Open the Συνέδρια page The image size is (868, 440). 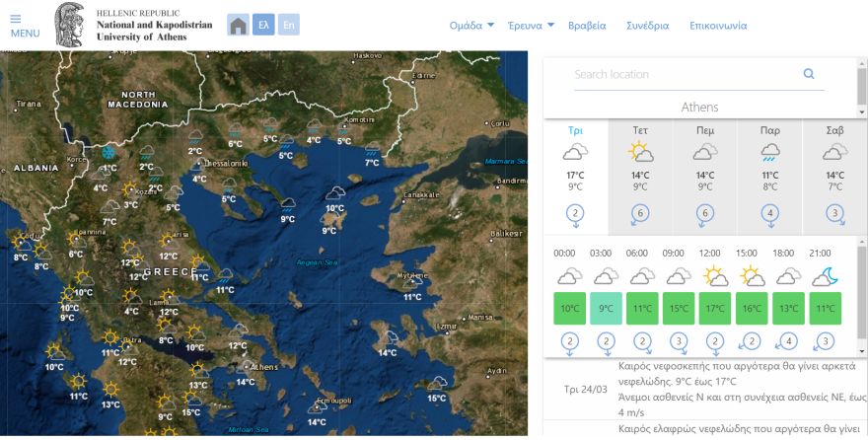click(x=647, y=26)
